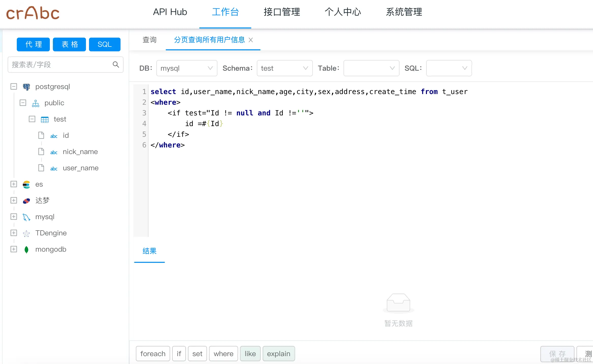Click the PostgreSQL elephant icon
The width and height of the screenshot is (593, 364).
[26, 87]
